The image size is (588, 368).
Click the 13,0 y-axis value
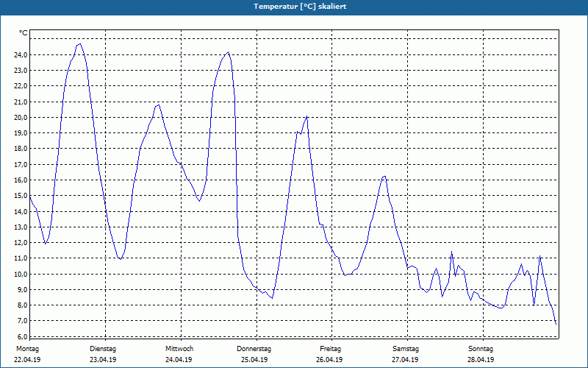(21, 227)
